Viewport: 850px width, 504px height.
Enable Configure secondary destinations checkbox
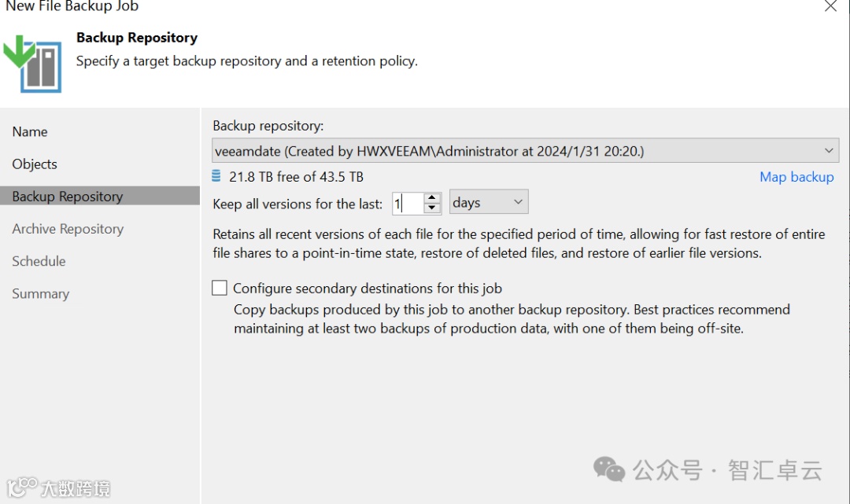click(220, 289)
